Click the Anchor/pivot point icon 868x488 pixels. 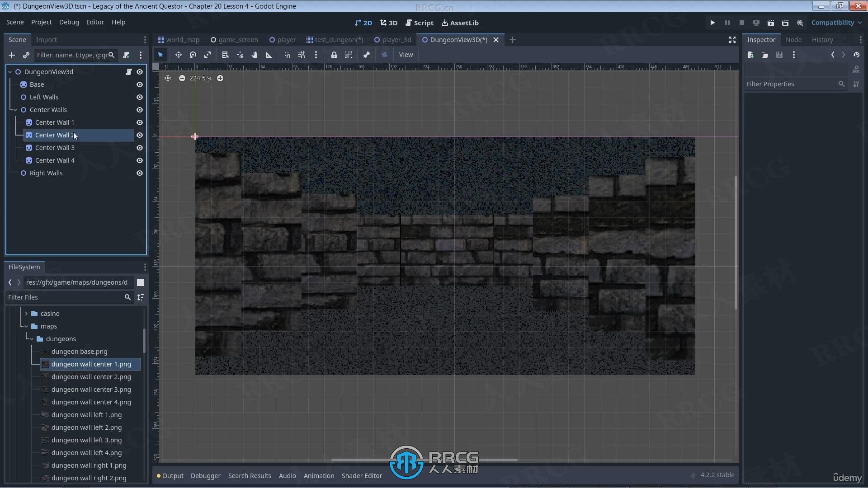pyautogui.click(x=240, y=54)
